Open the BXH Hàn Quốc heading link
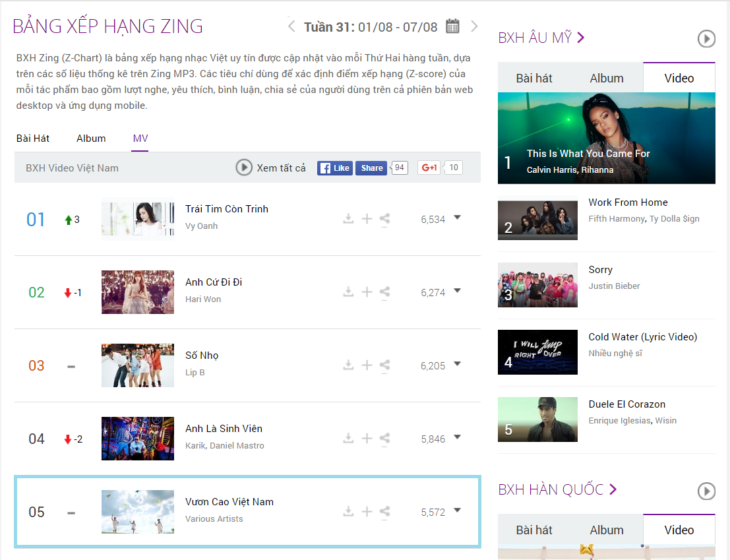 pos(557,489)
